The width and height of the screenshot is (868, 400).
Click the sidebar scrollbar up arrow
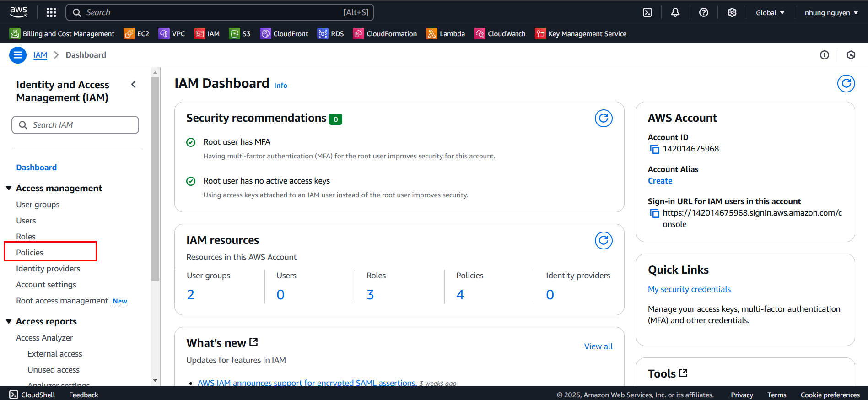click(155, 72)
